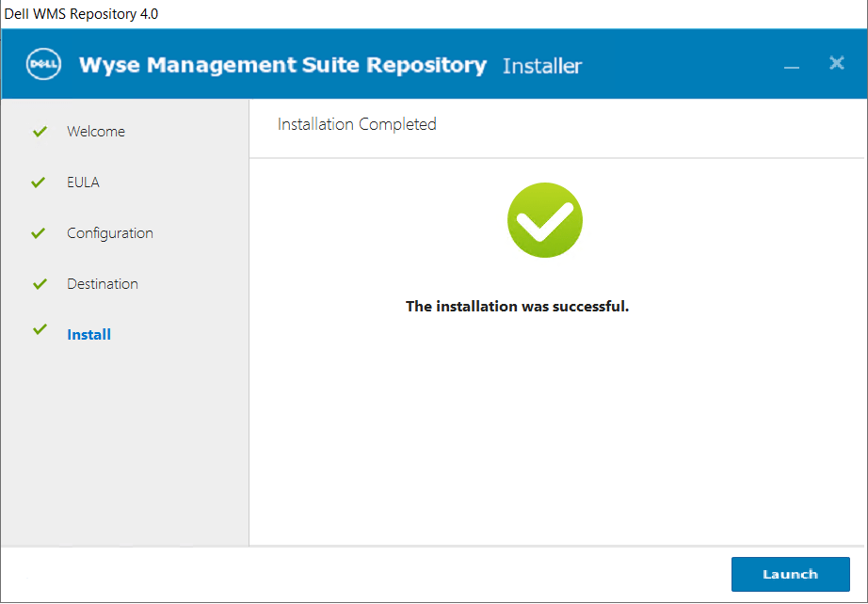Screen dimensions: 868x604
Task: Click the checkmark beside the Install step
Action: pyautogui.click(x=40, y=330)
